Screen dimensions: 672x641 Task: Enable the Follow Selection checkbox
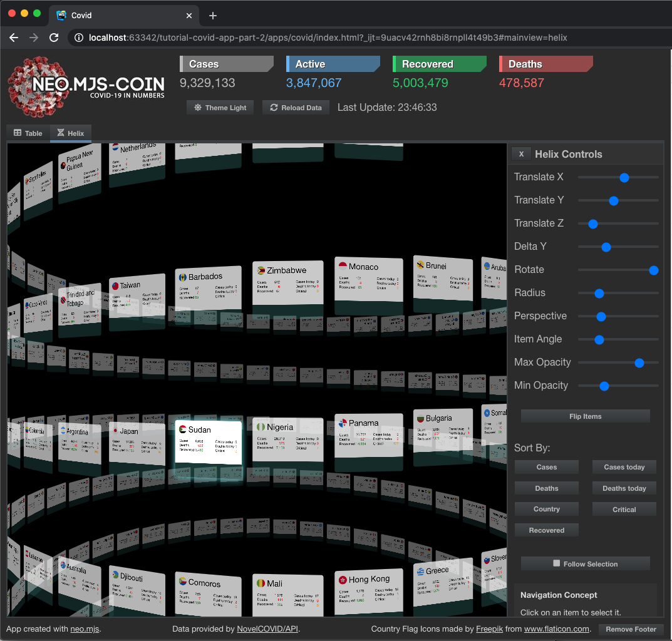click(x=555, y=563)
